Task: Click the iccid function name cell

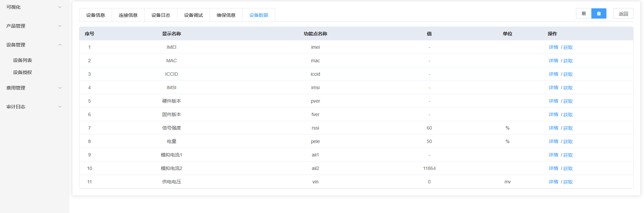Action: click(x=315, y=74)
